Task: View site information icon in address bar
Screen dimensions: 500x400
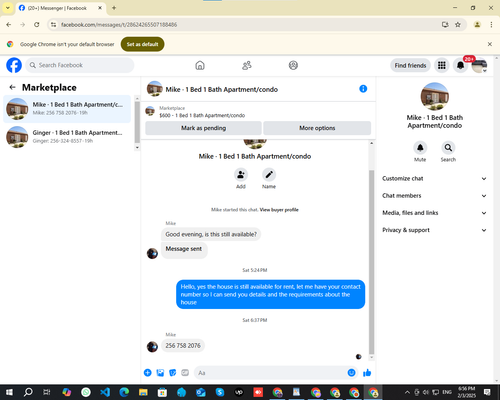Action: 54,24
